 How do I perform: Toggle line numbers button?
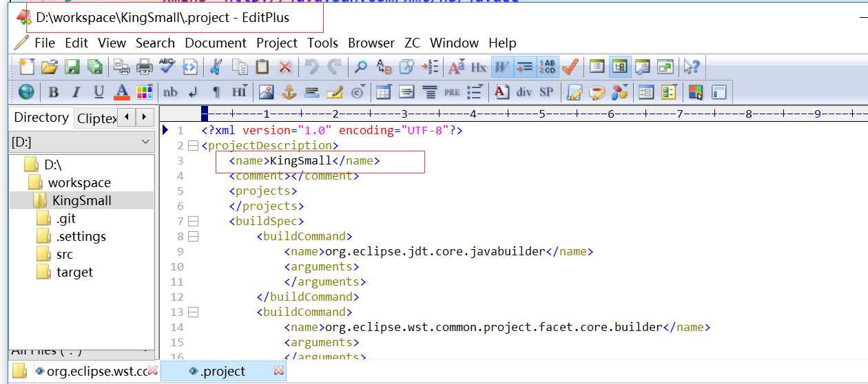[x=548, y=67]
